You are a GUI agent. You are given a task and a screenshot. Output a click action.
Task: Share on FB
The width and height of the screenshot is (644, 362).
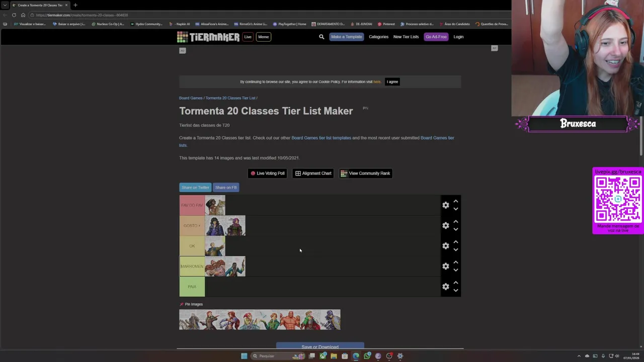pyautogui.click(x=226, y=188)
